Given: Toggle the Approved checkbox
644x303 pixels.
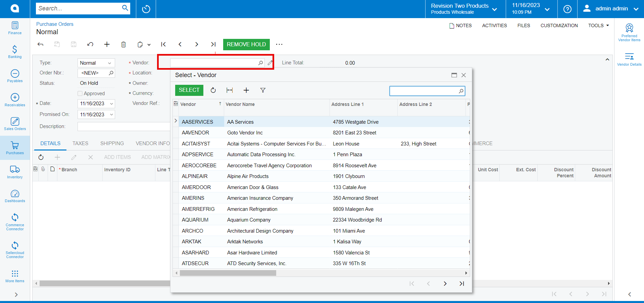Looking at the screenshot, I should coord(80,94).
